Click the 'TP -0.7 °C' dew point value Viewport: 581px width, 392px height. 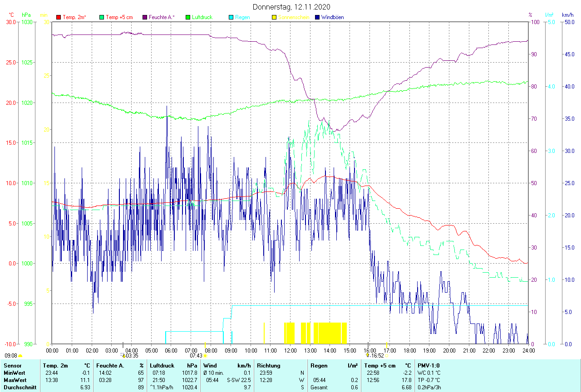click(x=429, y=380)
